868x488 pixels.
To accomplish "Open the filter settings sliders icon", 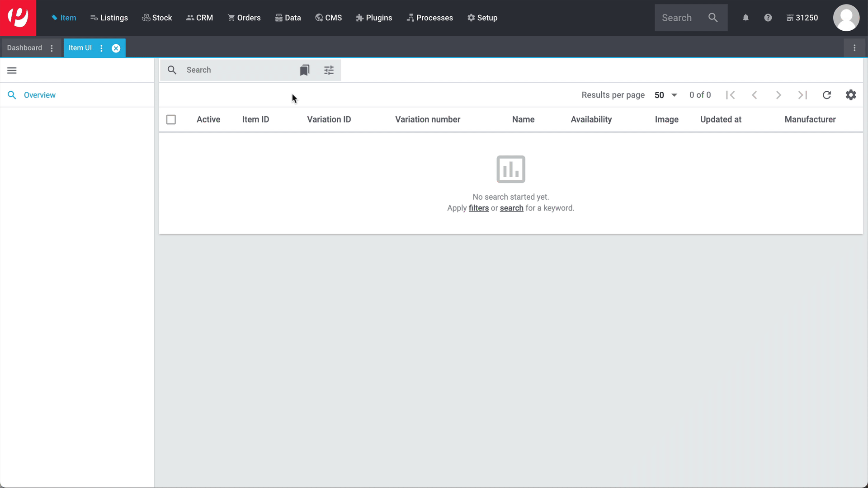I will coord(329,70).
